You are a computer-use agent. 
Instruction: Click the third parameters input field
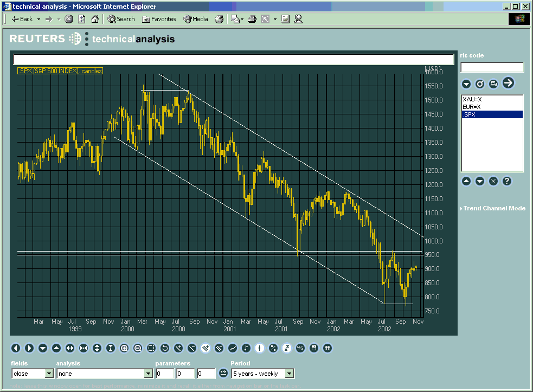click(x=207, y=374)
